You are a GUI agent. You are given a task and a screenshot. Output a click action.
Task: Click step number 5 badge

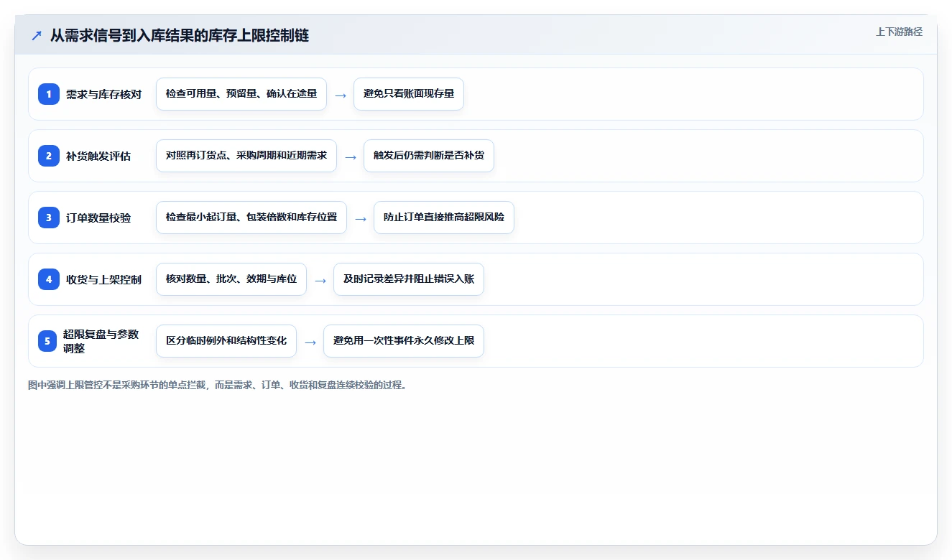point(47,341)
